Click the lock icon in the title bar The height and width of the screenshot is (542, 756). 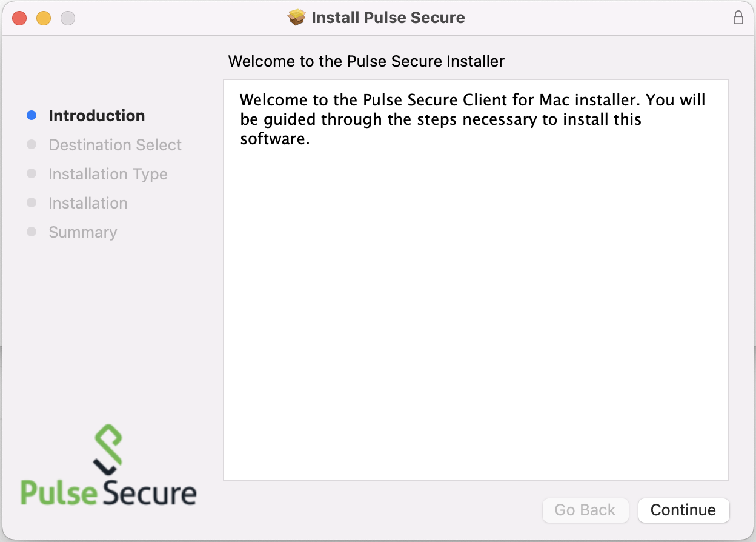738,17
